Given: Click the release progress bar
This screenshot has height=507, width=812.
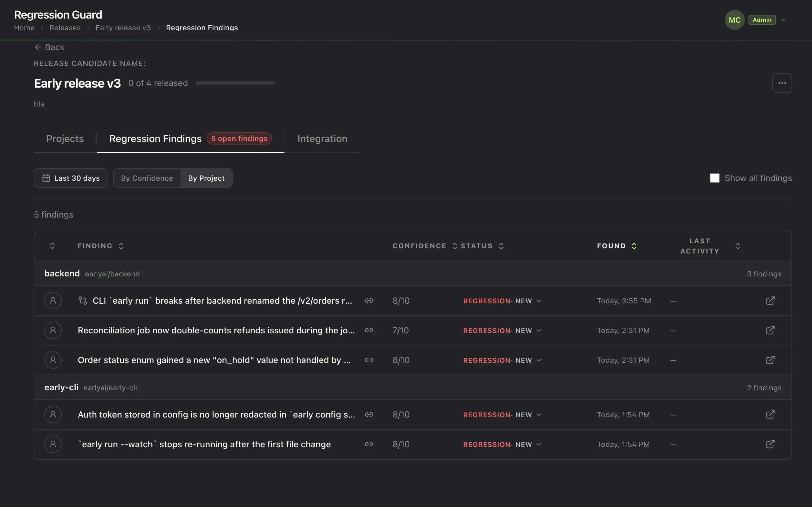Looking at the screenshot, I should coord(235,83).
